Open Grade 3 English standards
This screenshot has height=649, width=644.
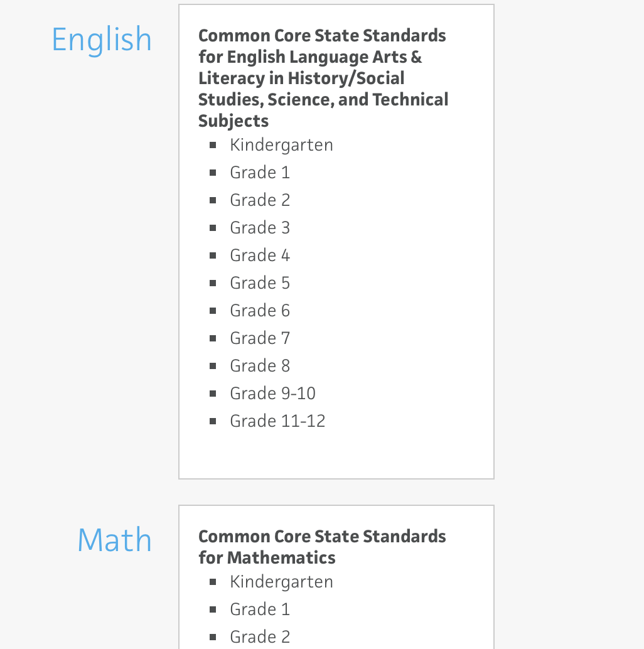tap(260, 228)
